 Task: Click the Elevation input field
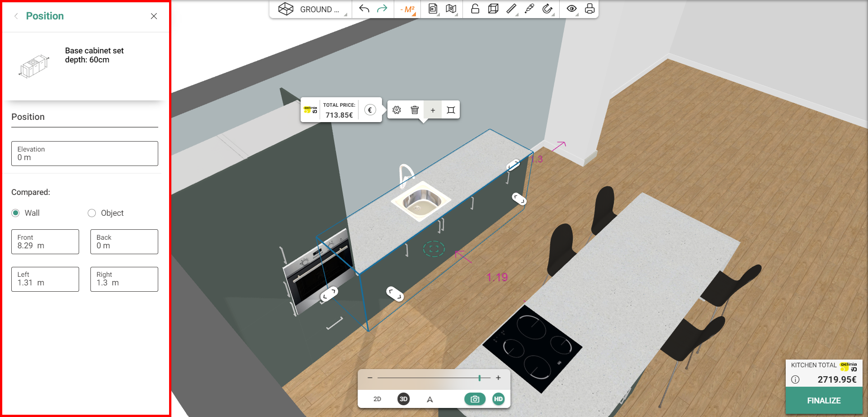[x=85, y=154]
